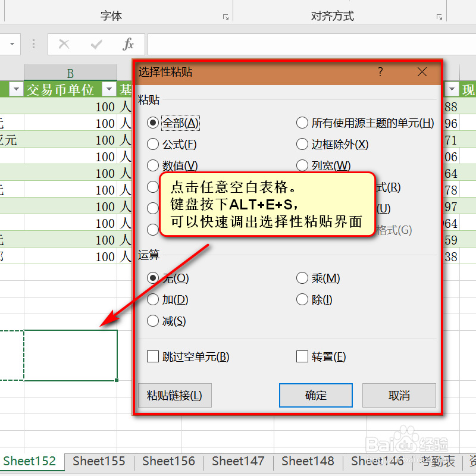
Task: Check the 跳过空单元(B) checkbox
Action: point(152,356)
